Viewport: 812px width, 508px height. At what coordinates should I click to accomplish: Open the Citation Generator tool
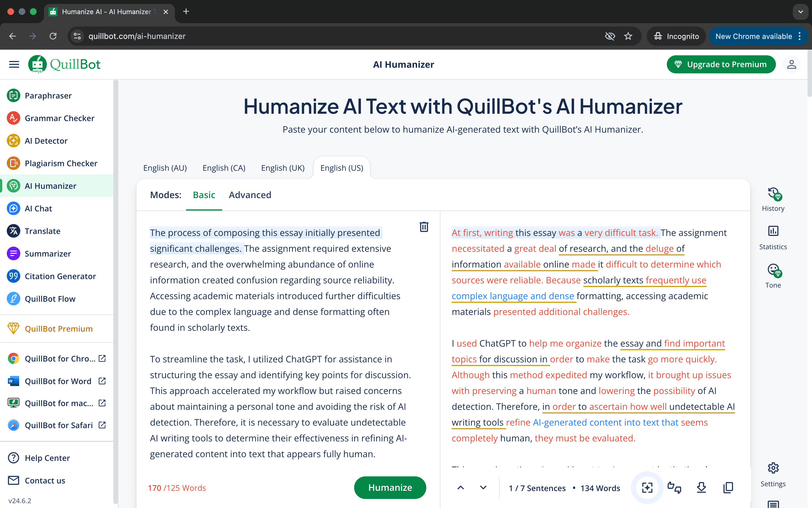57,276
